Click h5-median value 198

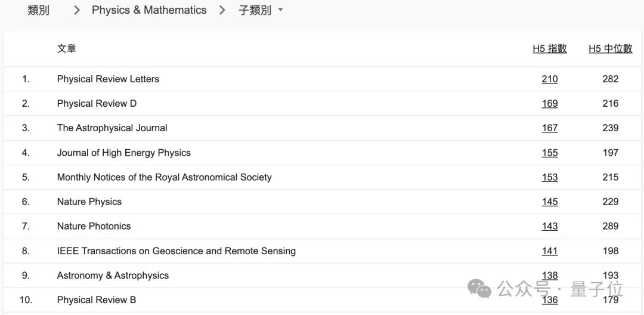tap(611, 251)
